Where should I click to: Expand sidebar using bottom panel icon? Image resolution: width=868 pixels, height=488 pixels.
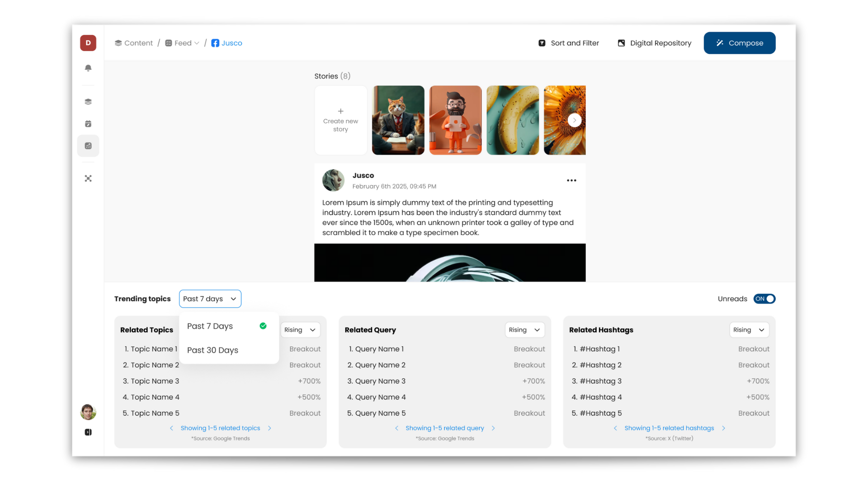[x=88, y=432]
